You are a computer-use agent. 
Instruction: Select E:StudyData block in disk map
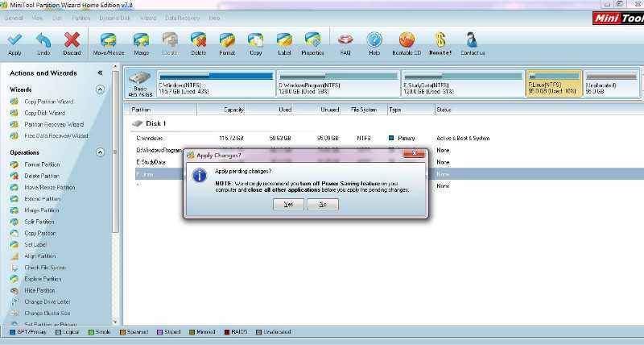[x=463, y=84]
